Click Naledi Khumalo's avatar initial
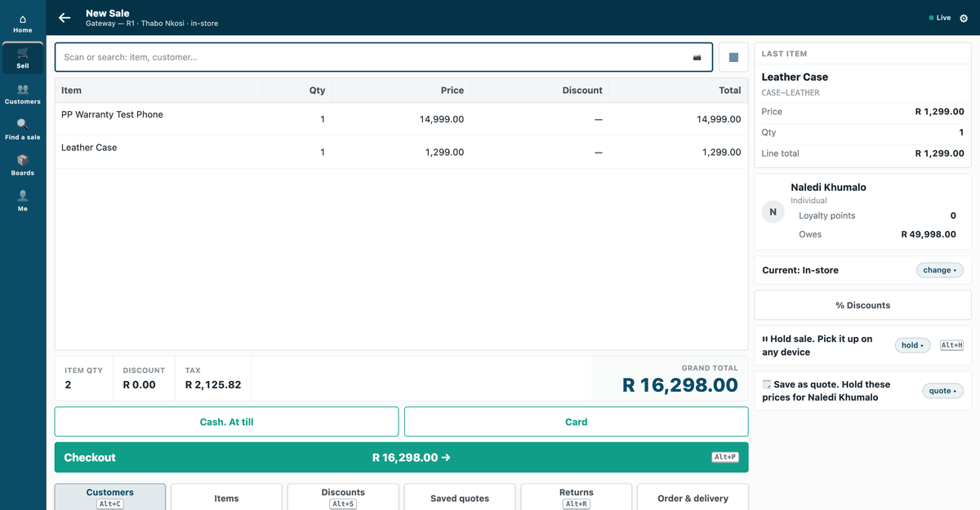The image size is (980, 510). pyautogui.click(x=773, y=212)
